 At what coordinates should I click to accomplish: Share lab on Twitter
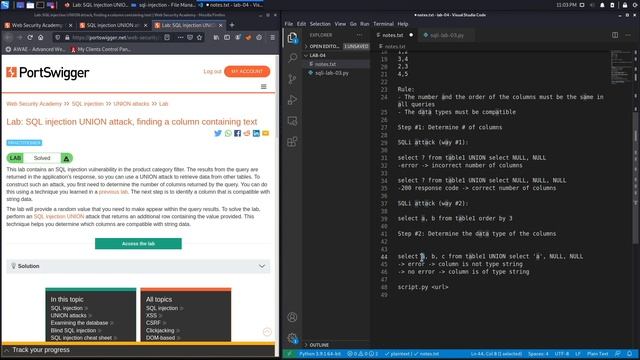pyautogui.click(x=218, y=133)
